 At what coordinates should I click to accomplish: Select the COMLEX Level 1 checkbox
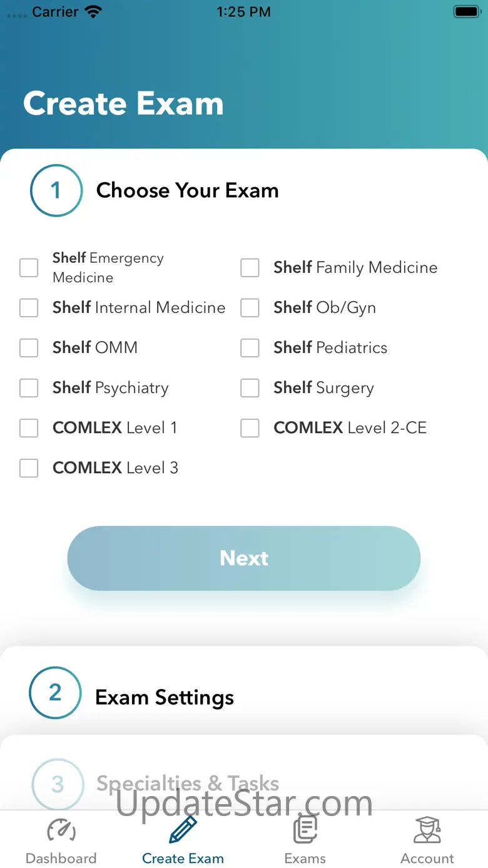click(29, 428)
